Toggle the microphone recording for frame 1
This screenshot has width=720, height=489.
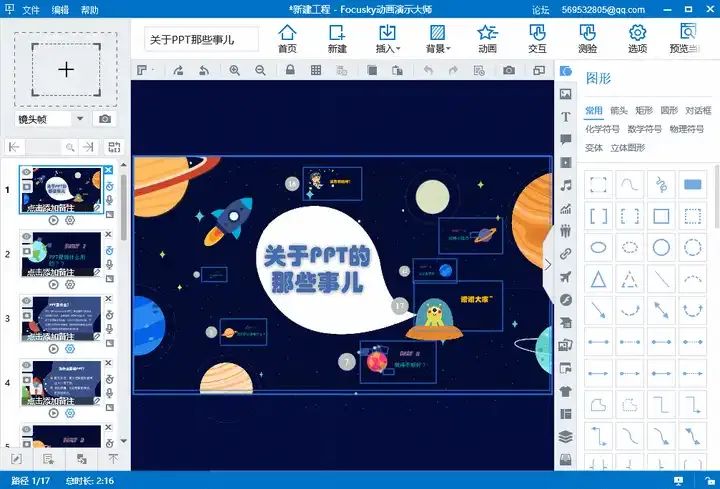(x=109, y=200)
